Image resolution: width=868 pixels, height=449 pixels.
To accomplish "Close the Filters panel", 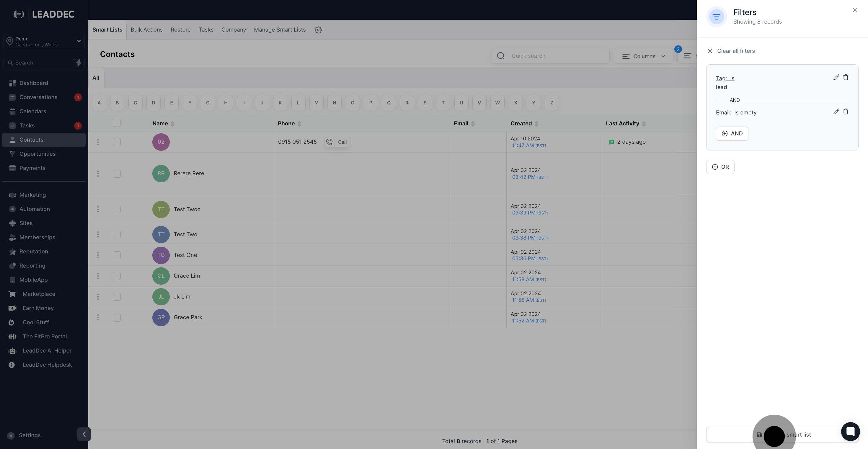I will [854, 10].
